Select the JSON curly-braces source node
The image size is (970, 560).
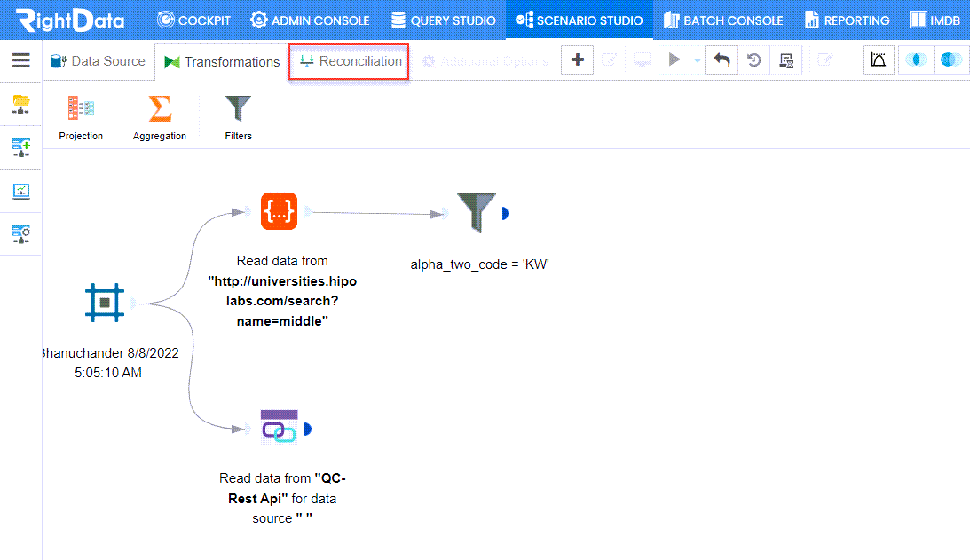click(279, 211)
